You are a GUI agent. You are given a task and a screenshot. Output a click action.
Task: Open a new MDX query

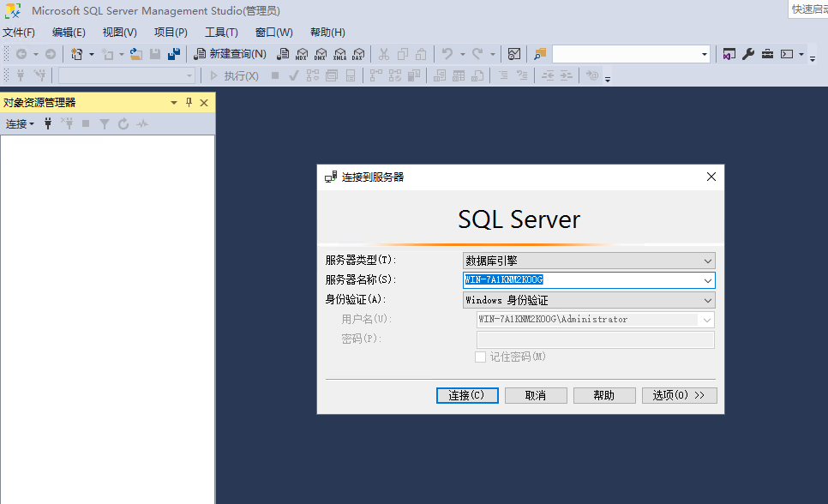coord(302,54)
